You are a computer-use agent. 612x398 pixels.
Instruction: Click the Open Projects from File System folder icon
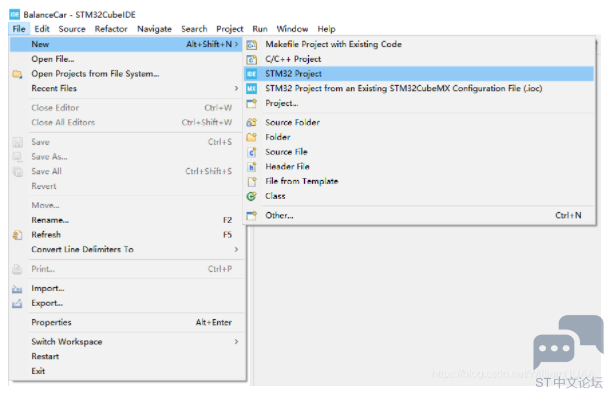point(17,74)
